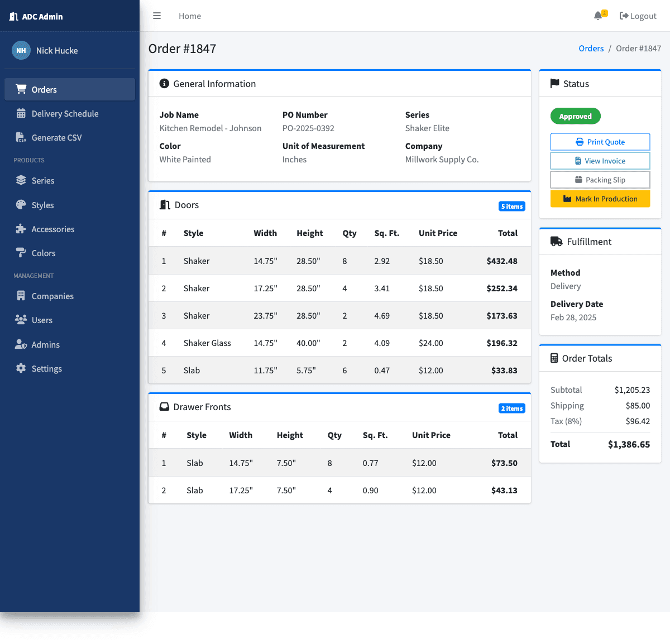Select the Delivery Schedule calendar icon
The image size is (670, 644).
pyautogui.click(x=21, y=113)
